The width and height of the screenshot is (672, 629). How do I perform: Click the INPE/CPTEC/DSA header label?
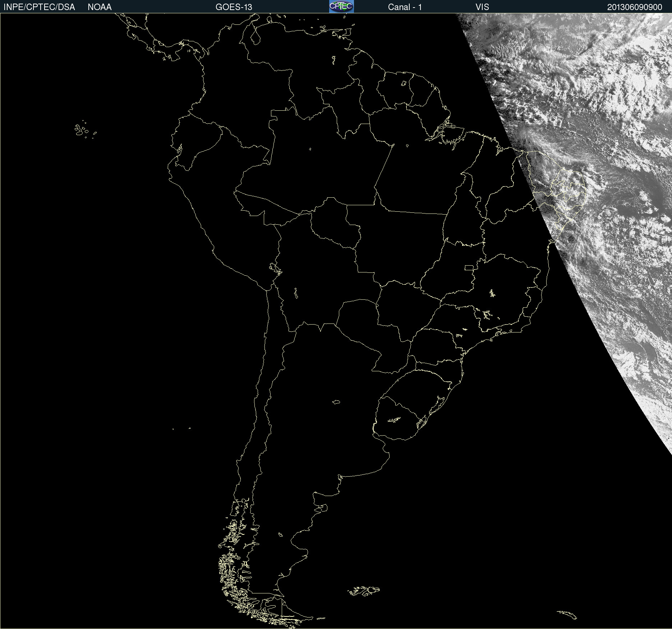39,7
